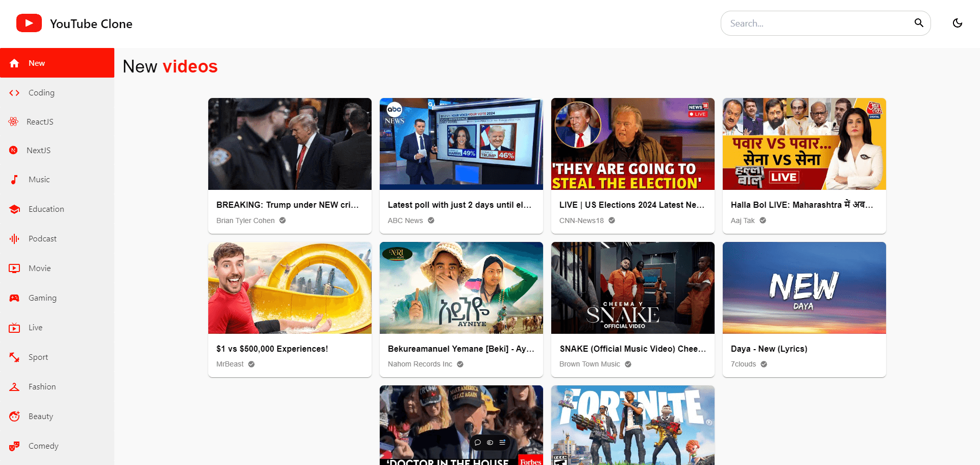
Task: Select the Fashion label in the sidebar
Action: click(42, 387)
